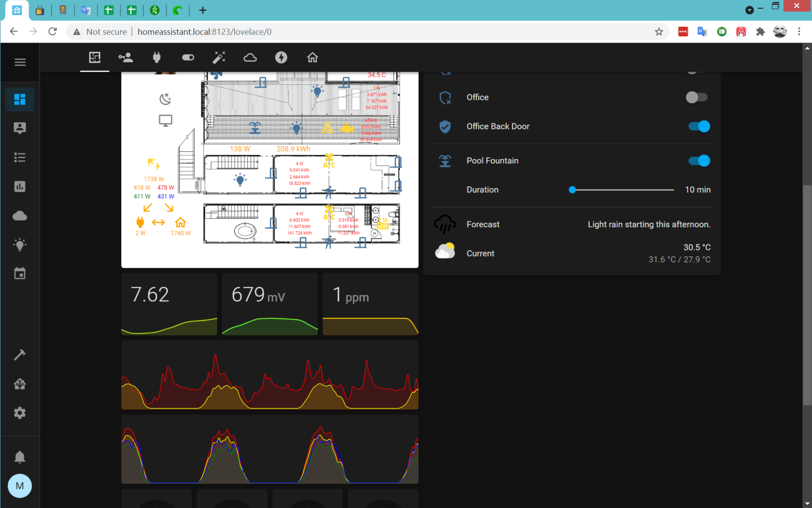Click the A/C fan icon near 141.726 kWh
The width and height of the screenshot is (812, 508).
point(329,212)
